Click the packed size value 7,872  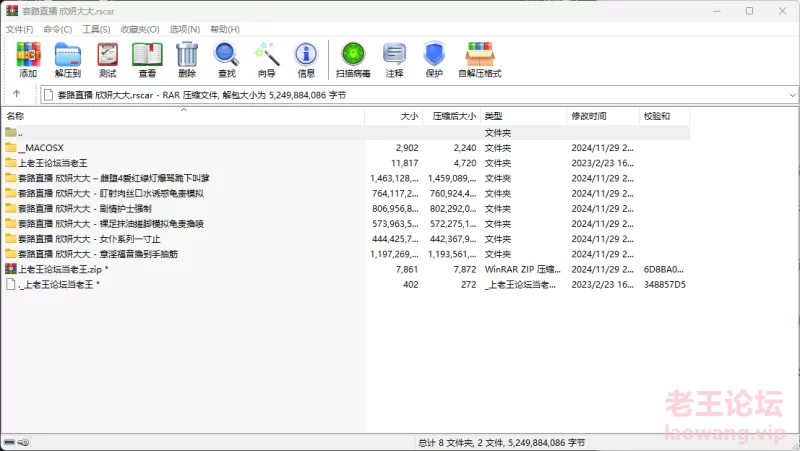coord(465,269)
